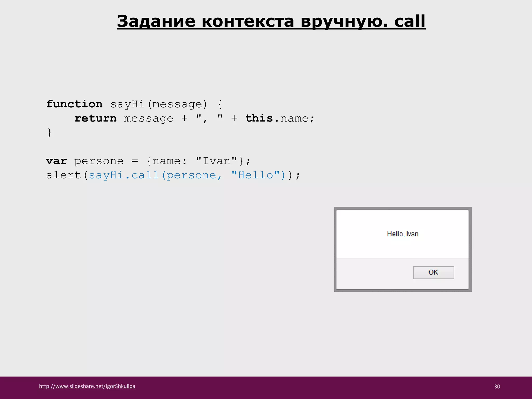Click slide number 30 in footer
Viewport: 532px width, 399px height.
pos(497,387)
